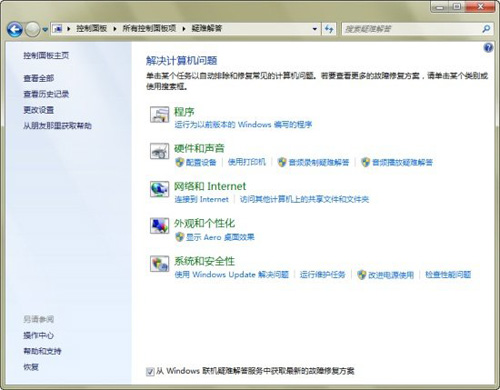Screen dimensions: 500x390
Task: Open the 音频播放疑难解答 link
Action: click(x=402, y=162)
